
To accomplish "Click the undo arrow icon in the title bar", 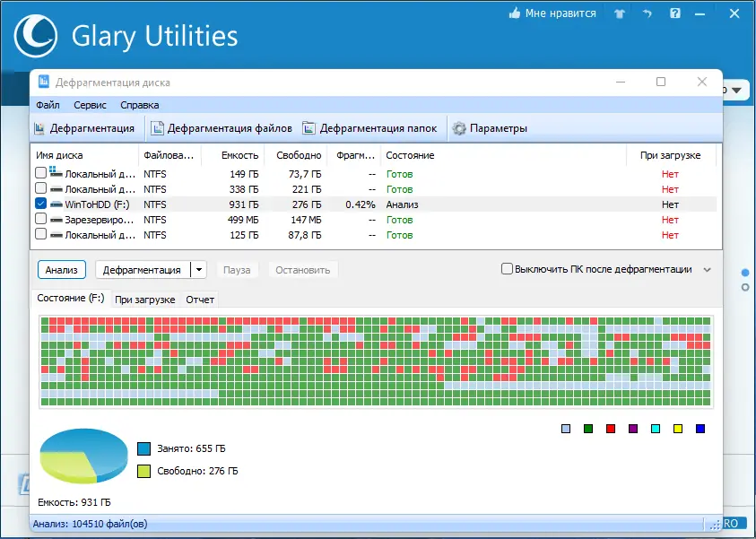I will coord(647,13).
